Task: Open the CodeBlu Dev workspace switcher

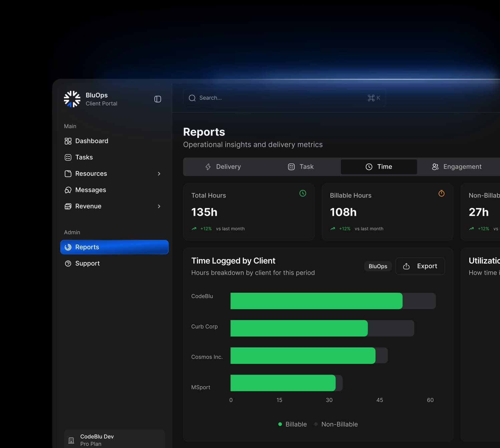Action: (x=114, y=439)
